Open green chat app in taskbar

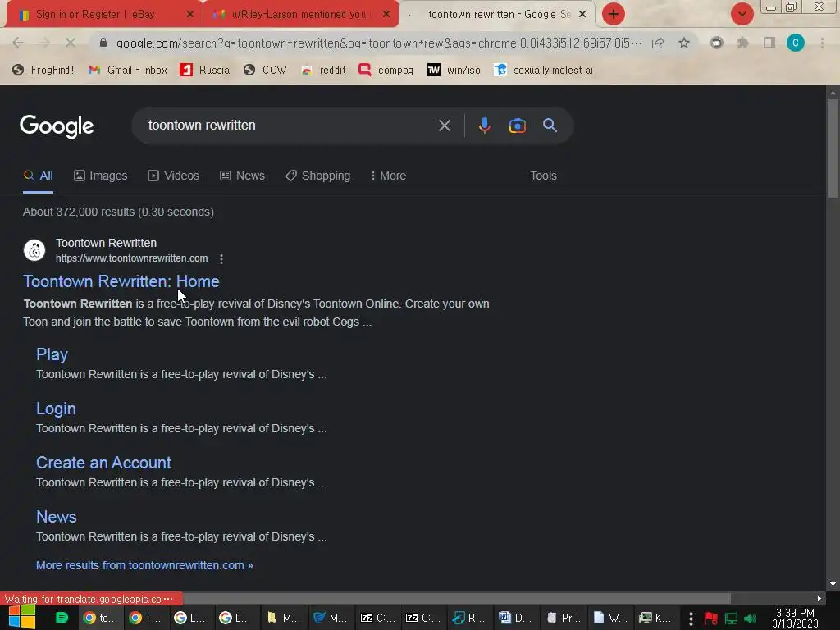[x=62, y=618]
